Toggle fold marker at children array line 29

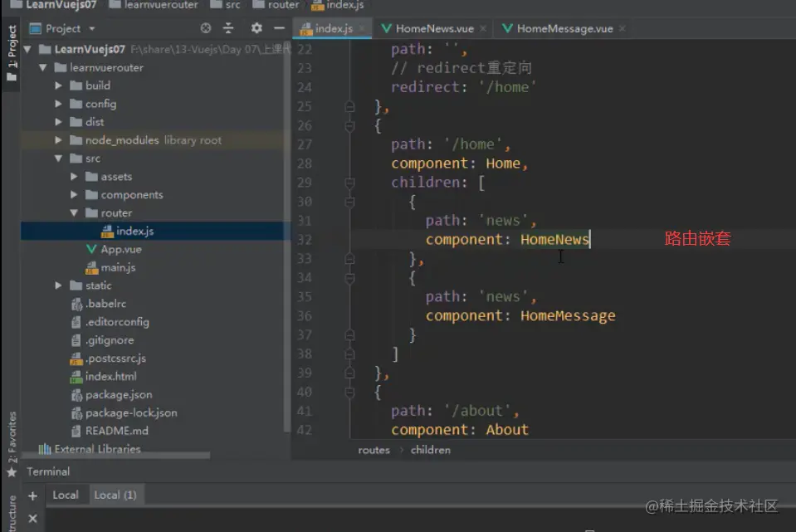(349, 183)
